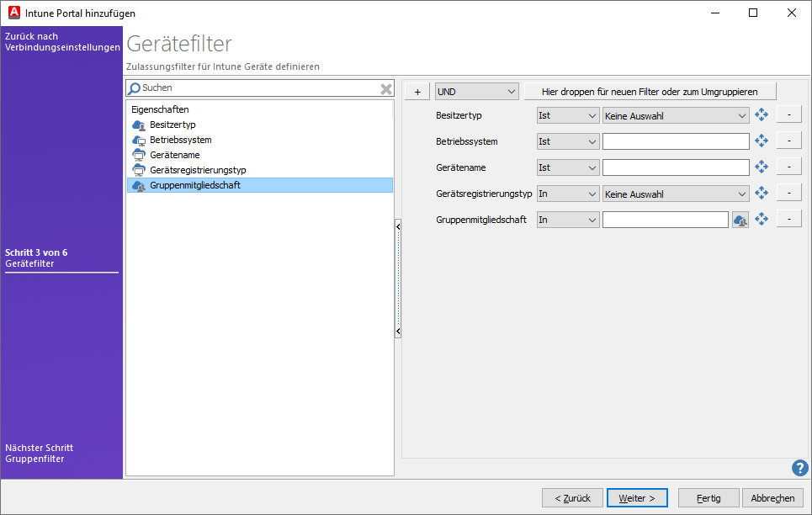Click move handle for Gruppenmitgliedschaft filter row
The width and height of the screenshot is (812, 515).
(x=762, y=219)
